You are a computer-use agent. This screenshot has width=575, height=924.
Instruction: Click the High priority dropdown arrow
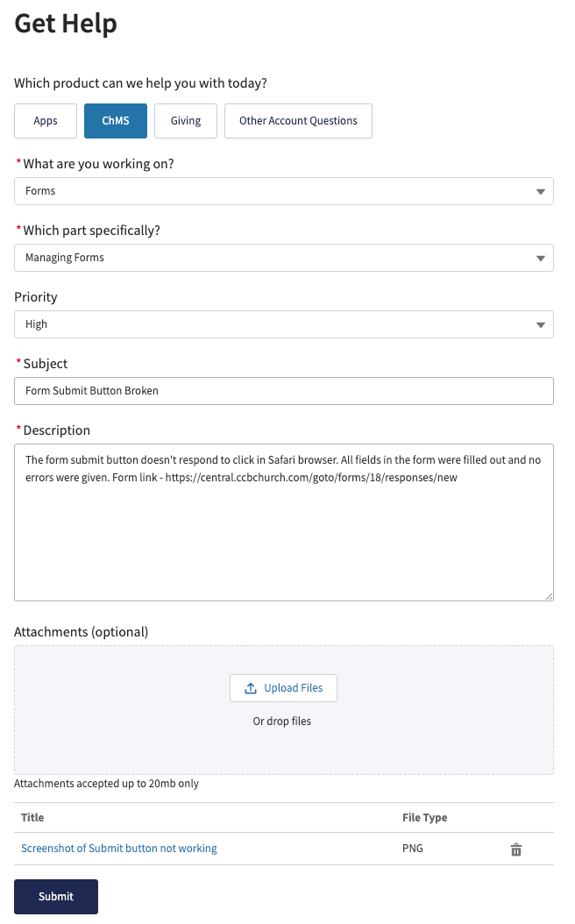click(540, 325)
